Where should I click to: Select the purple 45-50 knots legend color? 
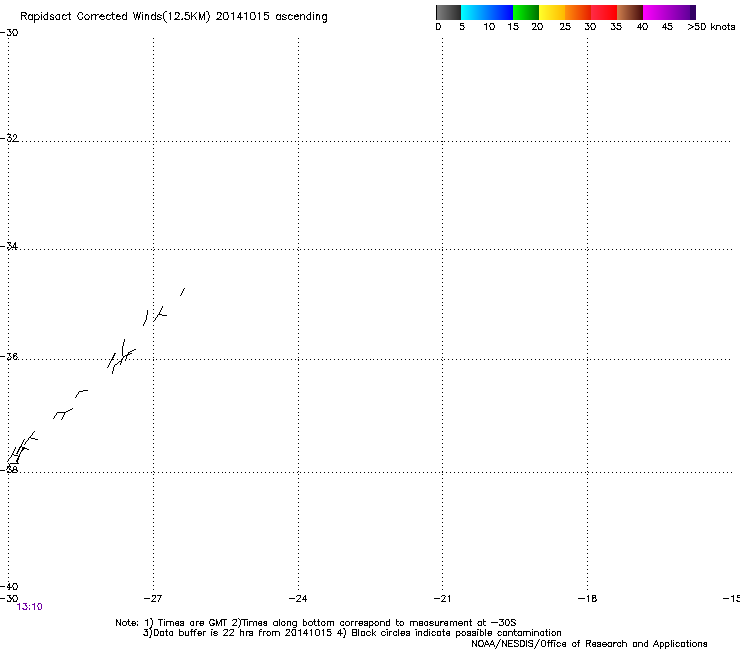682,12
